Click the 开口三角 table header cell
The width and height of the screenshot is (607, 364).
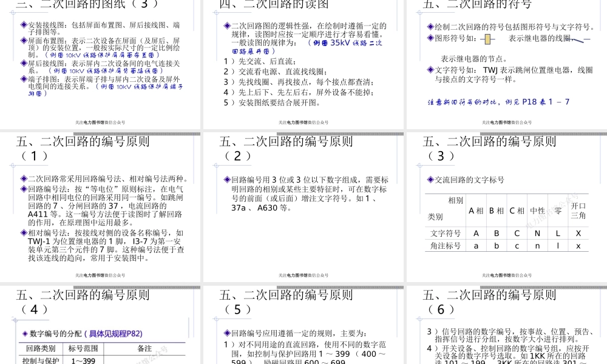579,209
